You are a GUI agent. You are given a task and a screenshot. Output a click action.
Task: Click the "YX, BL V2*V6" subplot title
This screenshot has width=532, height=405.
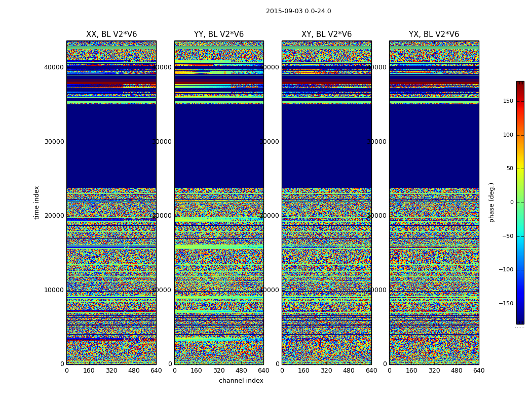pyautogui.click(x=434, y=34)
